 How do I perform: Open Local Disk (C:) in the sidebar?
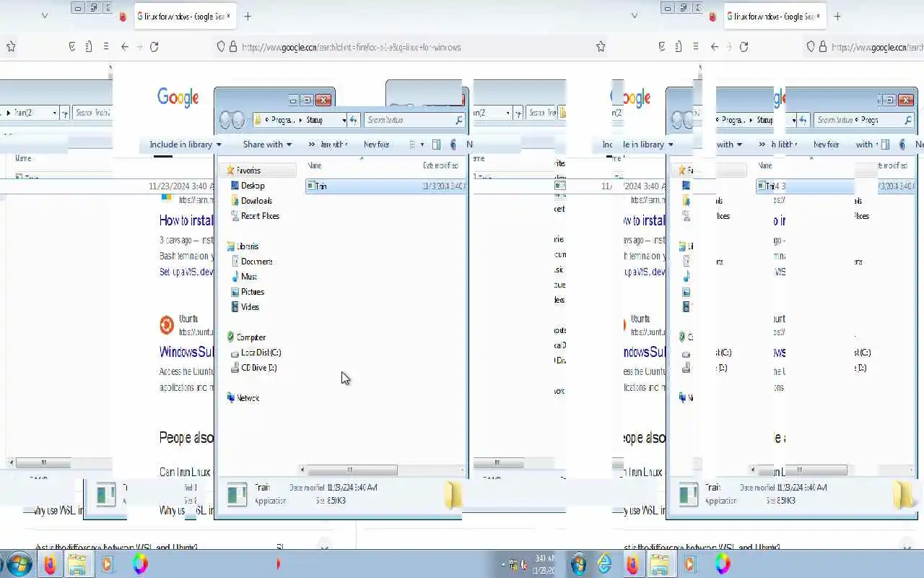tap(256, 353)
